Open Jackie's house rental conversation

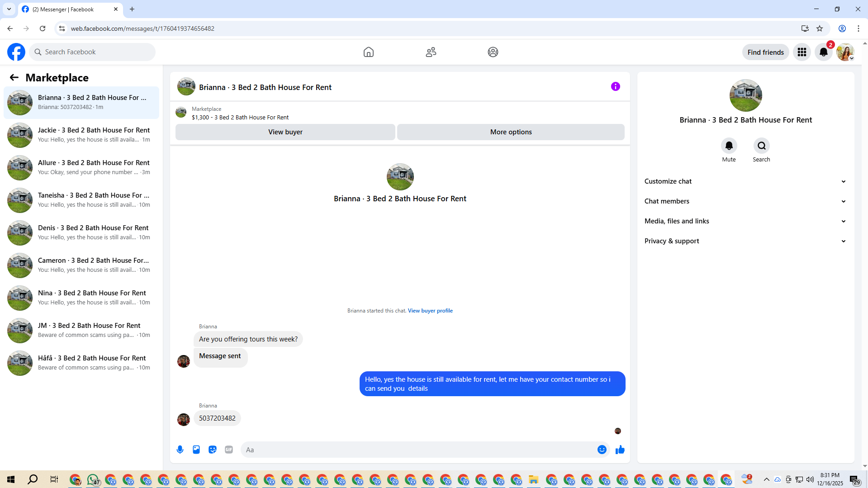pyautogui.click(x=81, y=135)
